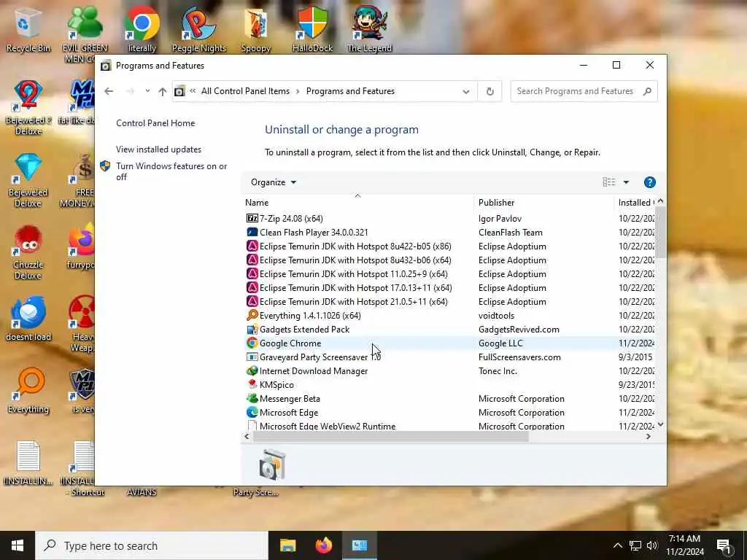The width and height of the screenshot is (747, 560).
Task: Open Control Panel Home link
Action: click(155, 122)
